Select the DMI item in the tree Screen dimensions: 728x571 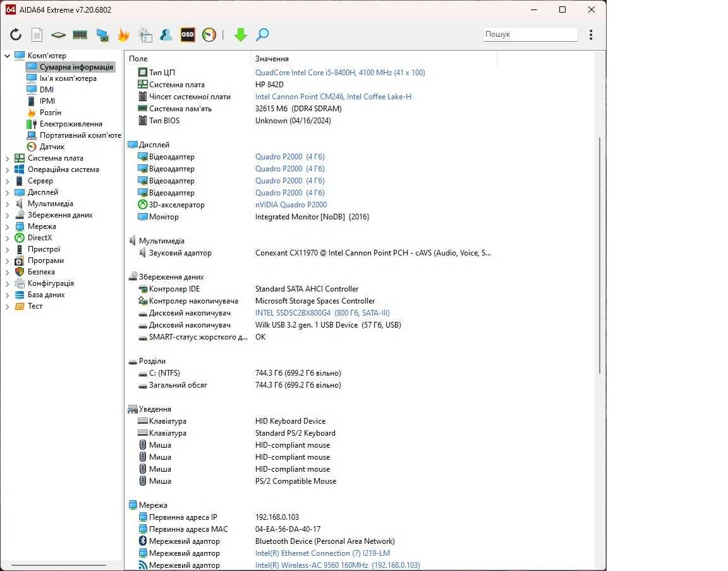(46, 90)
